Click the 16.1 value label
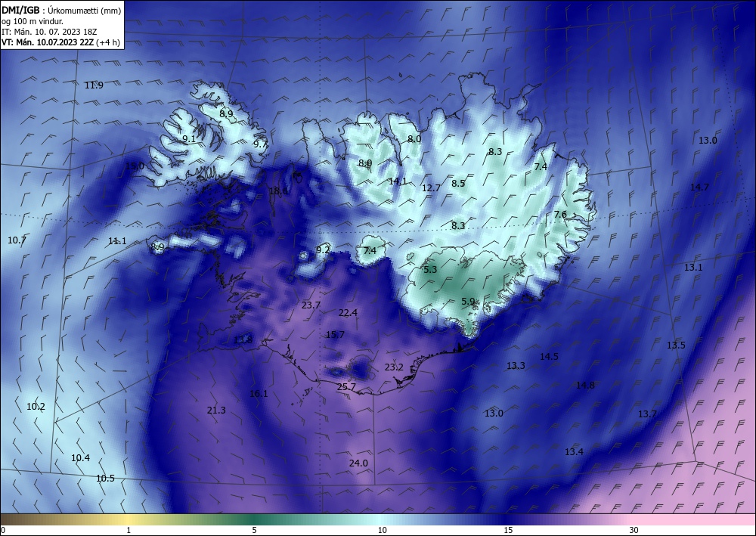This screenshot has width=756, height=536. (x=259, y=394)
